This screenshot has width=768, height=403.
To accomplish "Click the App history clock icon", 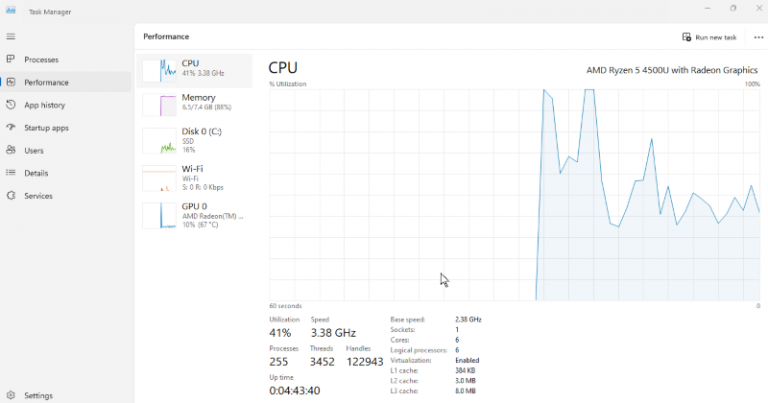I will tap(11, 105).
